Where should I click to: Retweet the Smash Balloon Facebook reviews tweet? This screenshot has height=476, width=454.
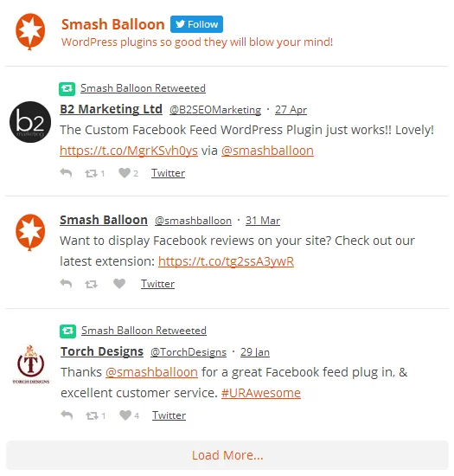91,284
